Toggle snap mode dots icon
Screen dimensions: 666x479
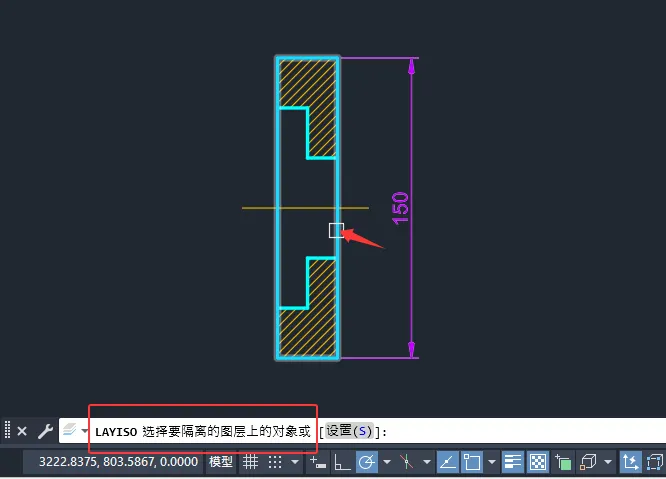coord(275,462)
